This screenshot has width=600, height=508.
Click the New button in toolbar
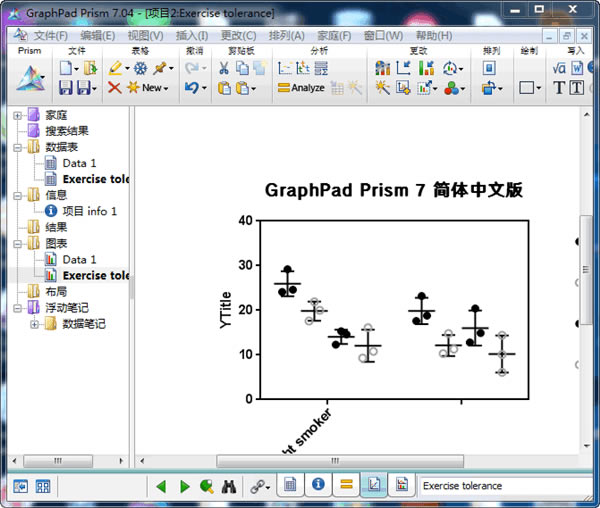(x=146, y=88)
